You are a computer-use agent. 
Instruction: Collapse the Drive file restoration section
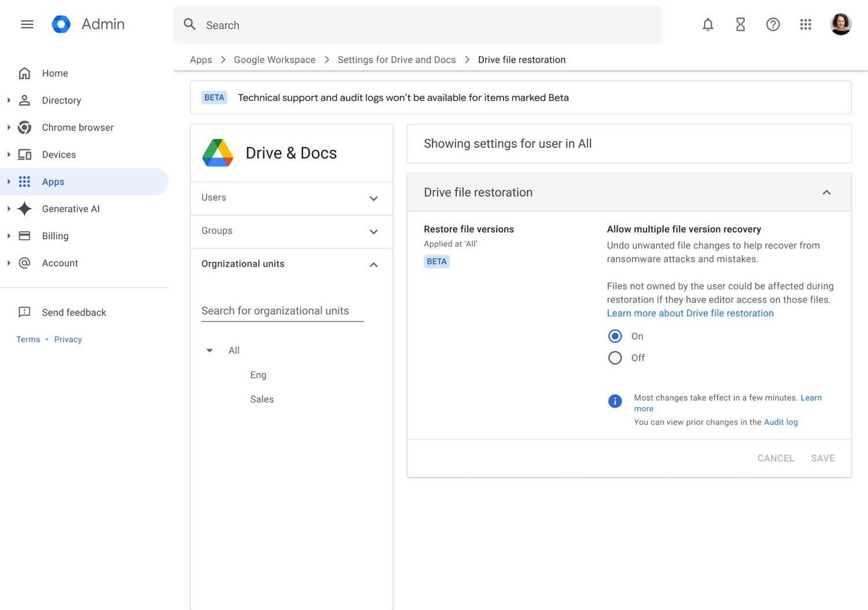[827, 192]
